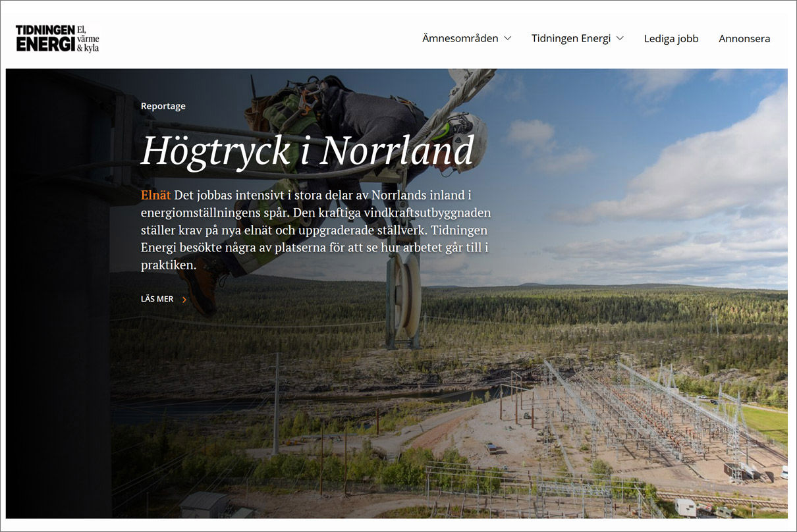Image resolution: width=797 pixels, height=532 pixels.
Task: Open the Tidningen Energi navigation menu
Action: [571, 38]
